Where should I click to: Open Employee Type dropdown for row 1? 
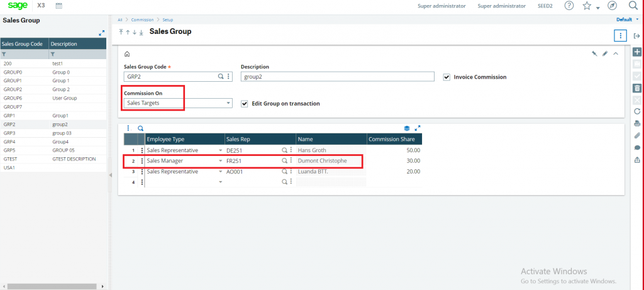tap(221, 151)
